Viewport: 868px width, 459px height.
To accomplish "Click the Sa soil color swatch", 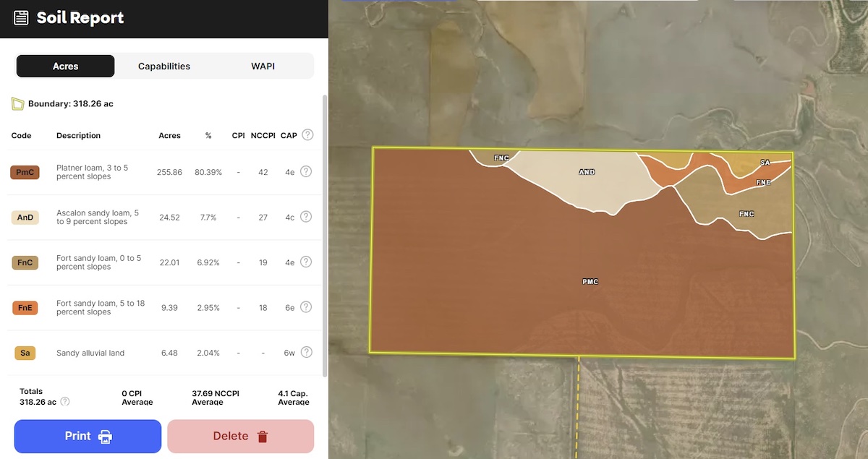I will click(25, 353).
